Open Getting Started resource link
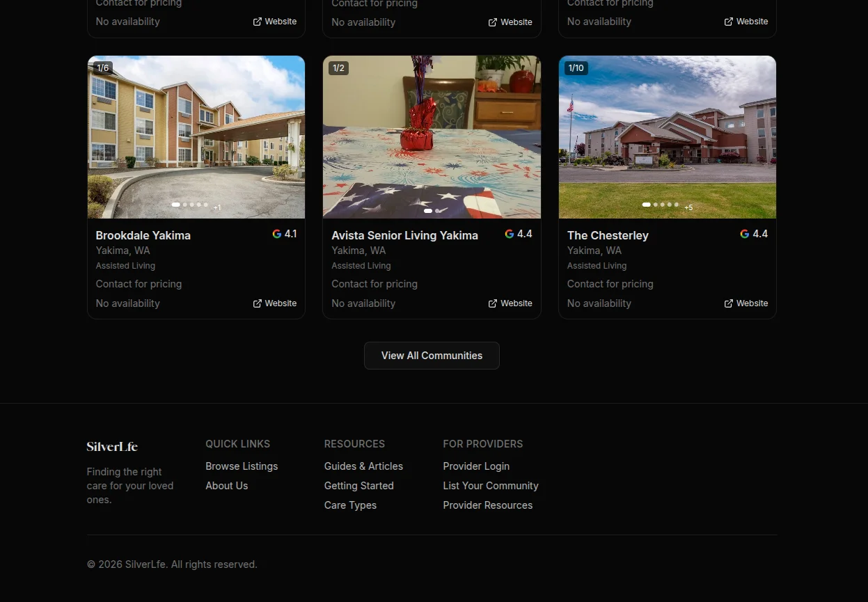This screenshot has height=602, width=868. (x=359, y=486)
